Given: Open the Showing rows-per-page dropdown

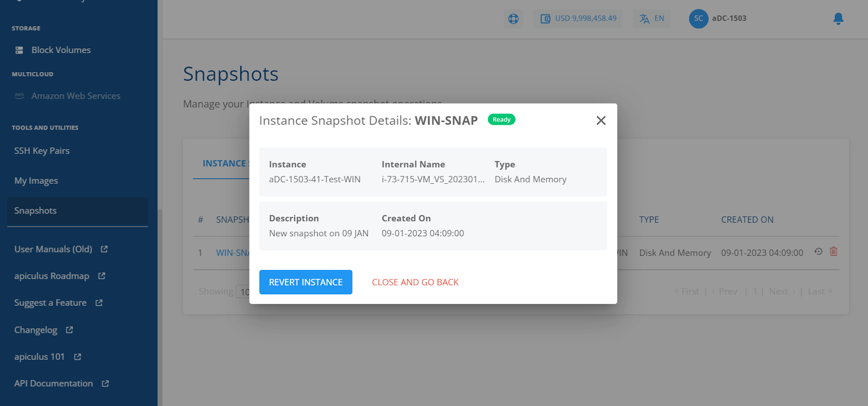Looking at the screenshot, I should tap(243, 292).
